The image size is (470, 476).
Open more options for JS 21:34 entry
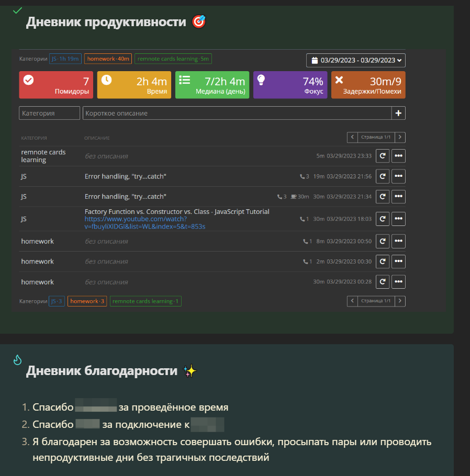point(398,197)
